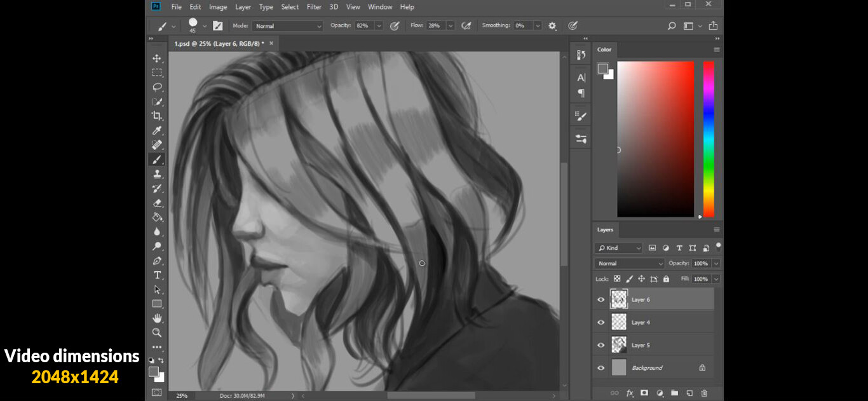
Task: Open the Filter menu
Action: point(314,6)
